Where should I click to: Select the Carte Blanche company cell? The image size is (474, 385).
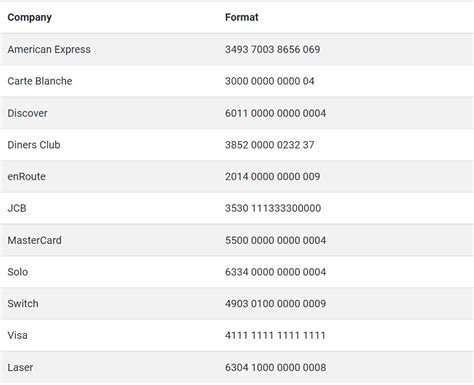pos(40,81)
